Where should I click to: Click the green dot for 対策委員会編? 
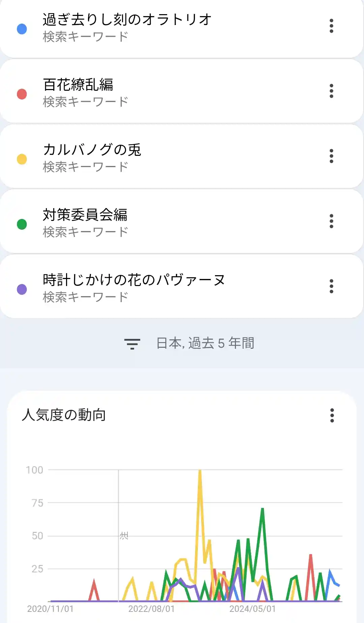click(x=22, y=224)
